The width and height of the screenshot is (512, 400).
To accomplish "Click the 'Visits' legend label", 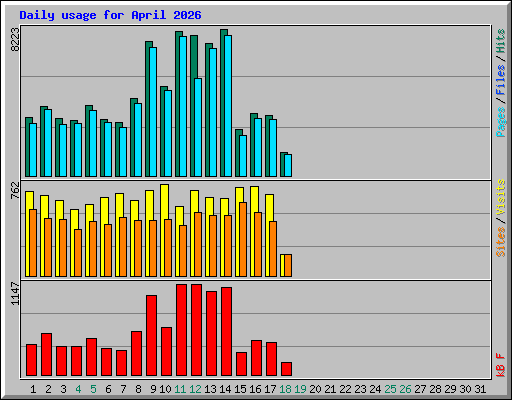I will point(501,197).
